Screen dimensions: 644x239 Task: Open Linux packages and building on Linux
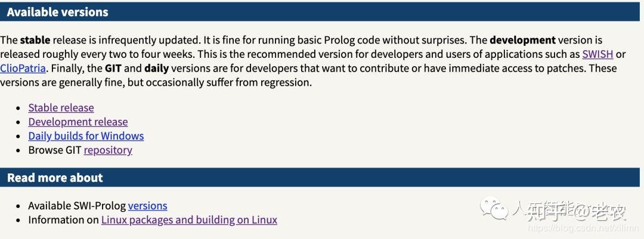(189, 220)
